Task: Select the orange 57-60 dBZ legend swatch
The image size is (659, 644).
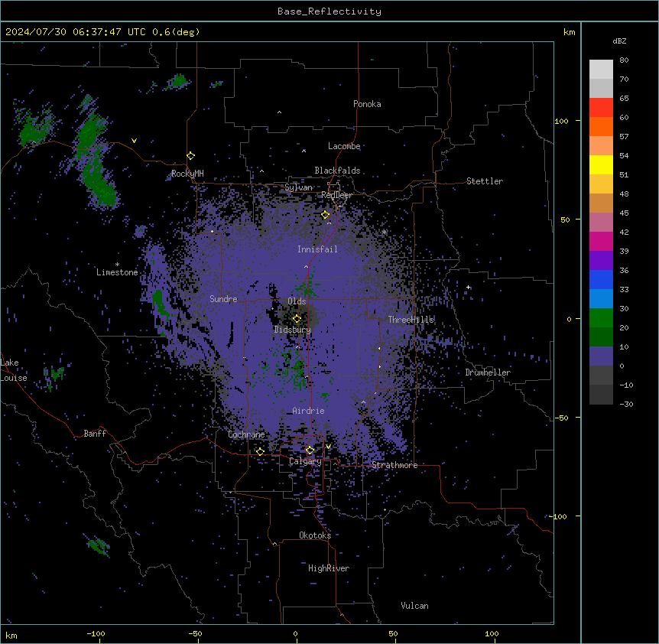Action: pos(601,126)
